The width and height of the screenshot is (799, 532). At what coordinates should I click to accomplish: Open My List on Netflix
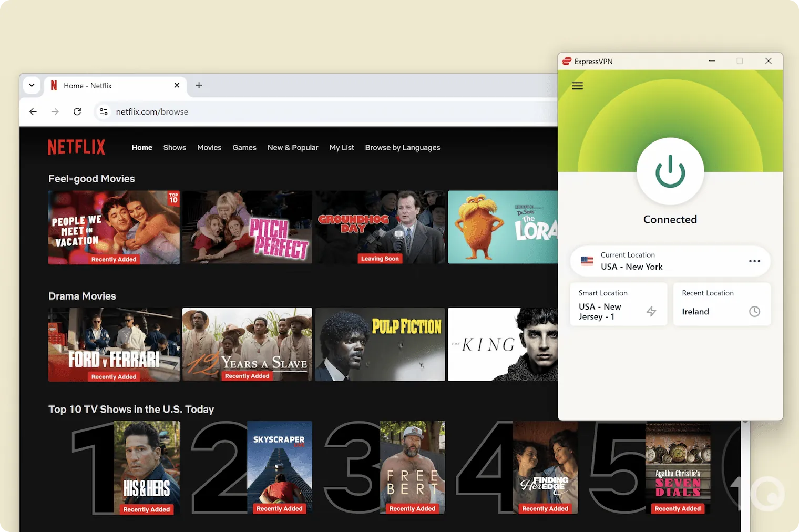(342, 148)
